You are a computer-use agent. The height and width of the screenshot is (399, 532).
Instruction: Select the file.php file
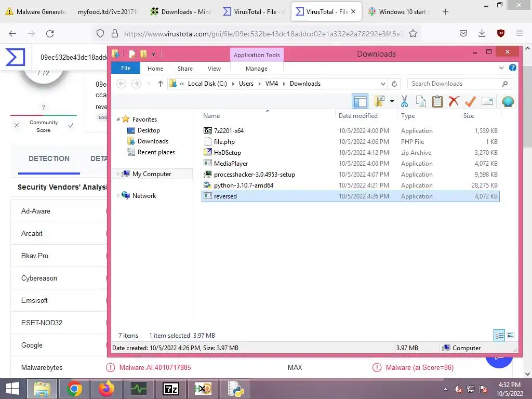(351, 141)
